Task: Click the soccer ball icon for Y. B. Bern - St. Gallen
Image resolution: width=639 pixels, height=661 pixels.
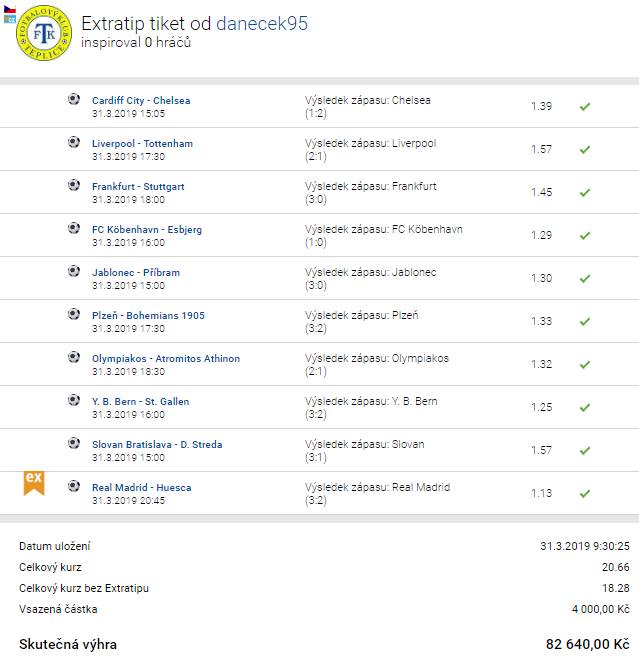Action: (74, 400)
